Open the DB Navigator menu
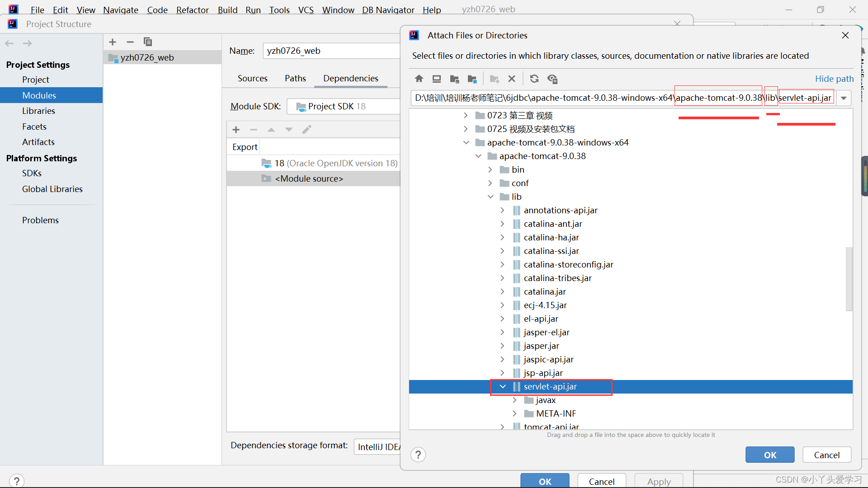This screenshot has width=868, height=488. click(x=388, y=9)
